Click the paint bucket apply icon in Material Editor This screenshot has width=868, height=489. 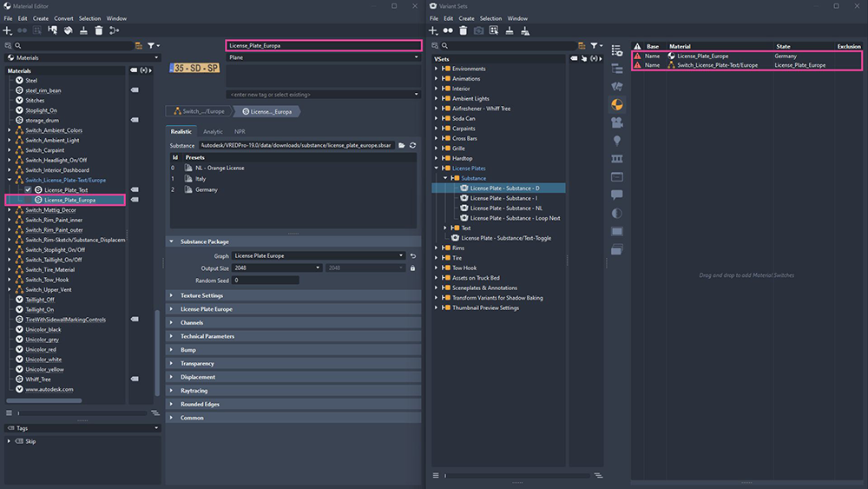pos(68,30)
